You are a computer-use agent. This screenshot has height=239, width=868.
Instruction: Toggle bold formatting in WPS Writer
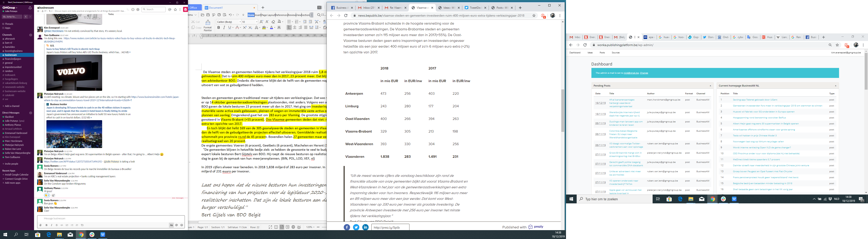click(219, 28)
